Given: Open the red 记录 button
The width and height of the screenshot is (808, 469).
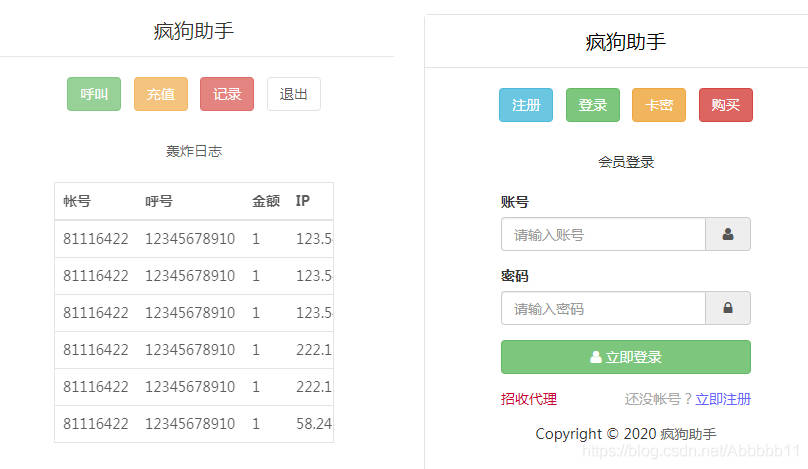Looking at the screenshot, I should tap(227, 94).
